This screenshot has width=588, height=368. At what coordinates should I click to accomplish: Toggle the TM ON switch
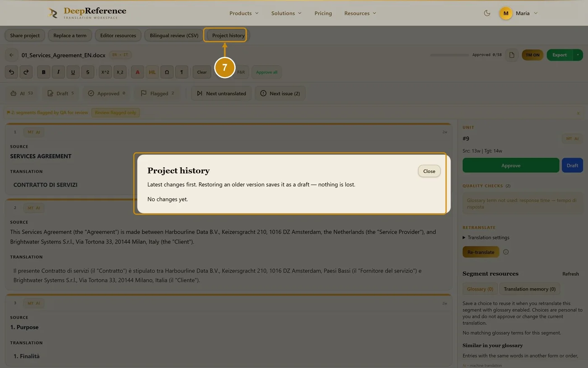coord(533,55)
